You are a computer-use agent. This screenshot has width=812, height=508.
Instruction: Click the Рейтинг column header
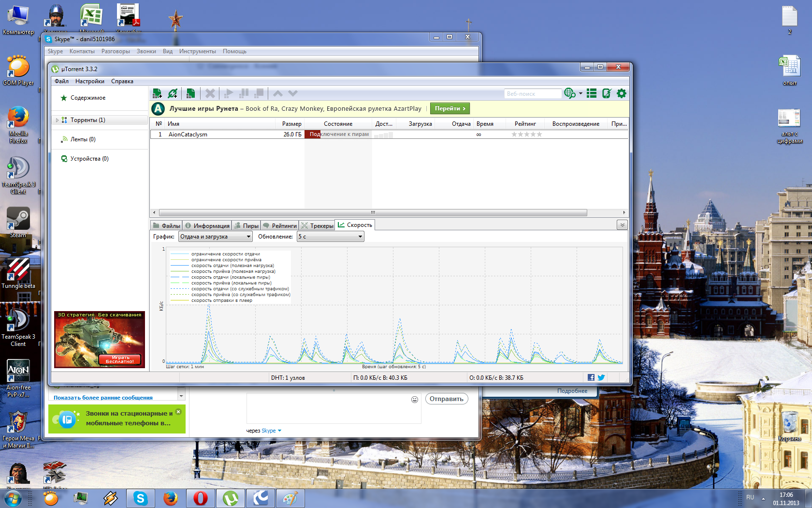[525, 124]
